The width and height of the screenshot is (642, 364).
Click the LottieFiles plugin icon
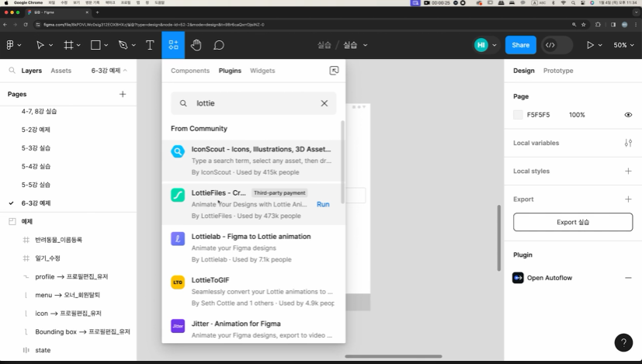click(x=178, y=195)
